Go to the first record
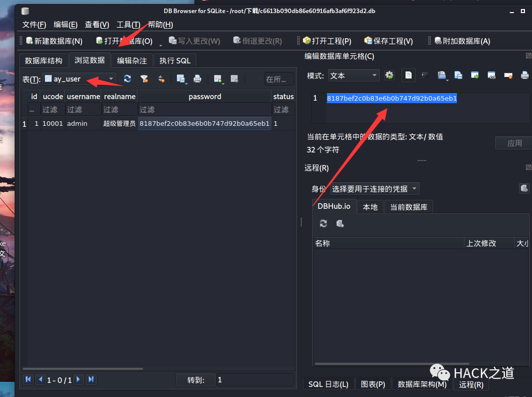This screenshot has width=532, height=397. click(x=28, y=379)
